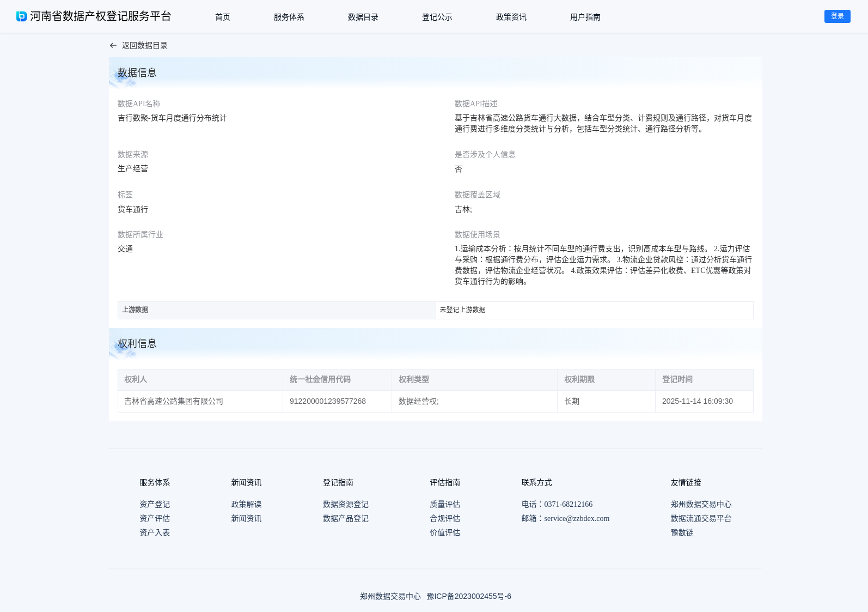The image size is (868, 612).
Task: Follow the 返回数据目录 link
Action: tap(145, 46)
